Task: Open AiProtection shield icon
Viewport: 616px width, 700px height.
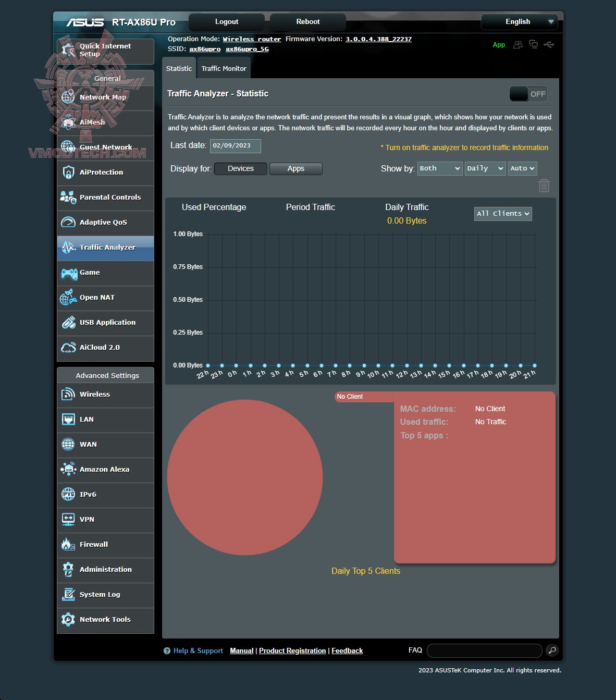Action: click(x=68, y=172)
